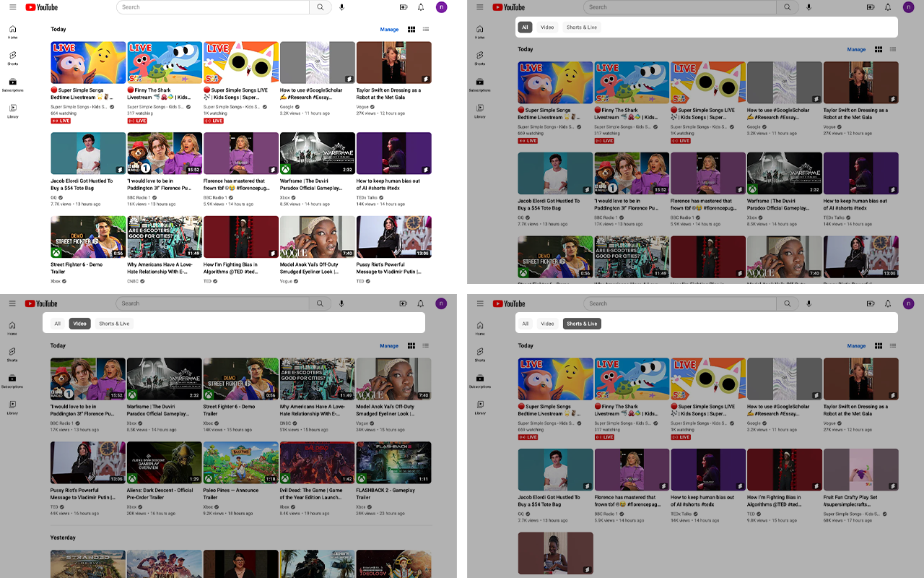Switch to grid layout in view lacking filter chips

[411, 30]
